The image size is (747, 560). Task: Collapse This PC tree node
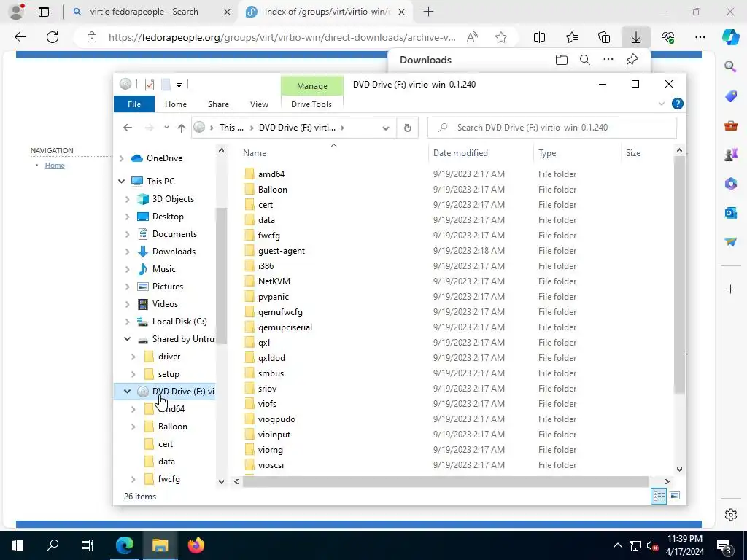pos(122,182)
